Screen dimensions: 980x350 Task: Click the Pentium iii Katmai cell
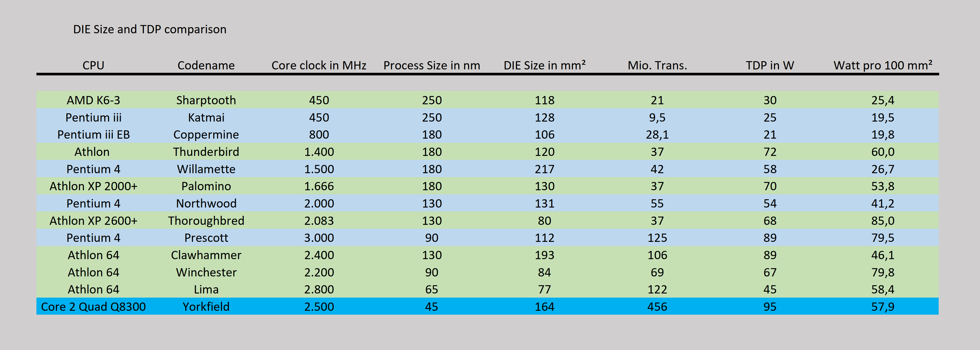pos(206,117)
